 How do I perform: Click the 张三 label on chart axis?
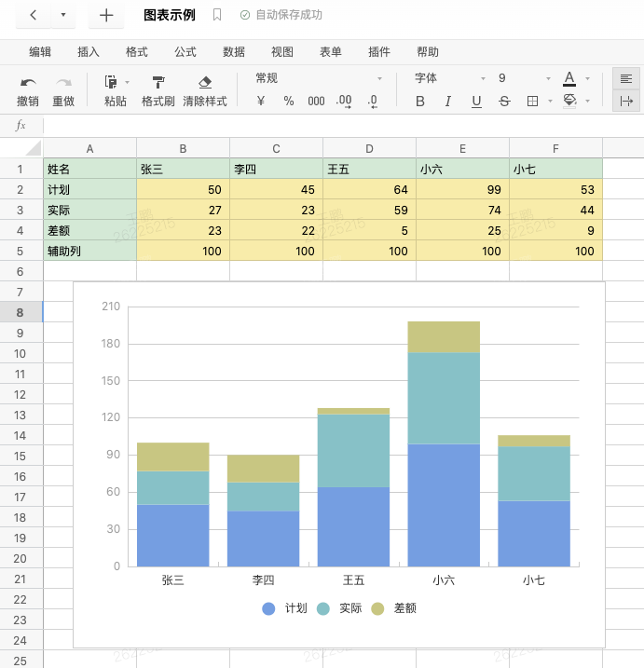172,580
